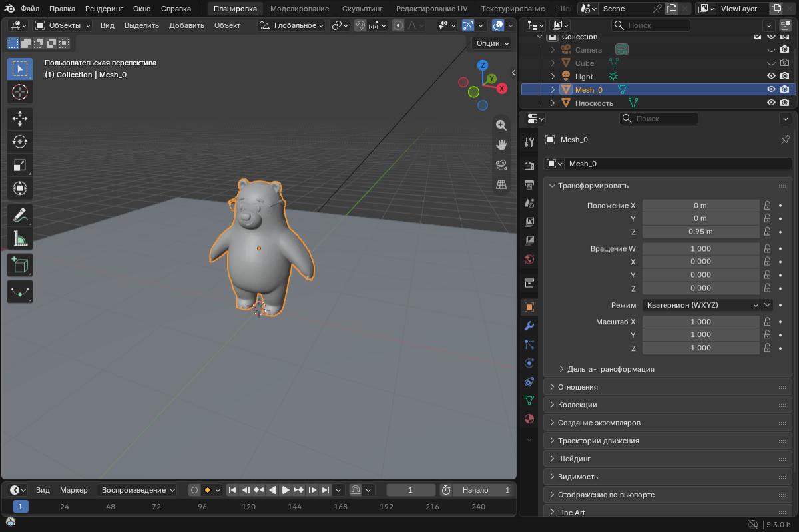Select the Move tool

(20, 119)
